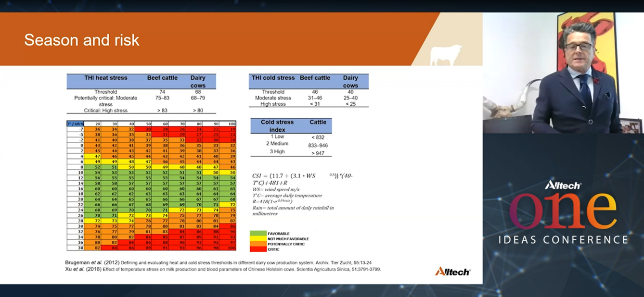Click the '-5' temperature row header
This screenshot has width=644, height=297.
pos(76,135)
